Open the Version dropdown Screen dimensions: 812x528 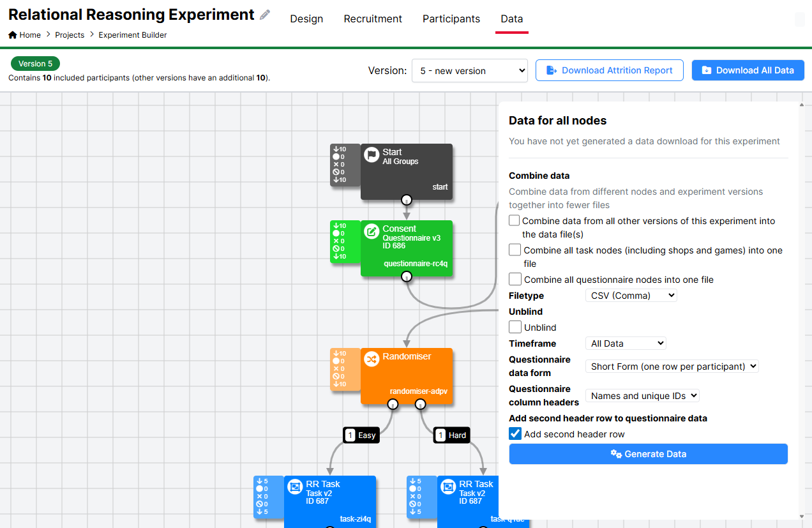[x=470, y=70]
